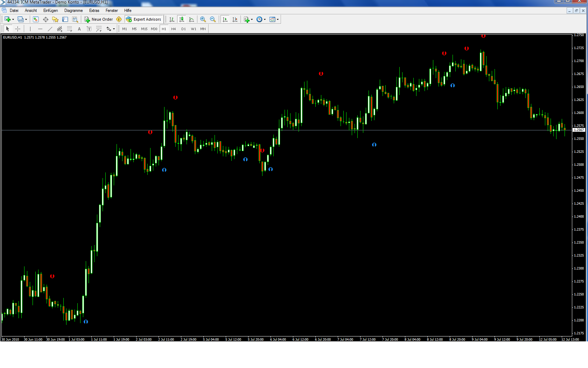Switch chart to bar chart

coord(172,19)
